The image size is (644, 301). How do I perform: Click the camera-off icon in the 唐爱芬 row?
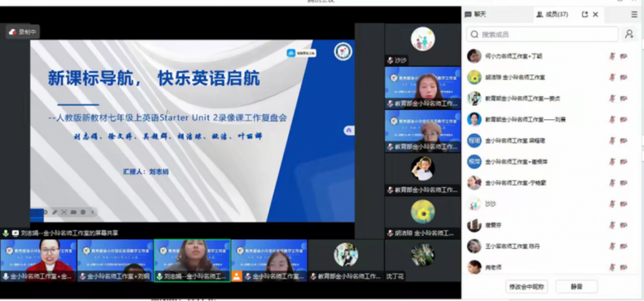coord(623,225)
